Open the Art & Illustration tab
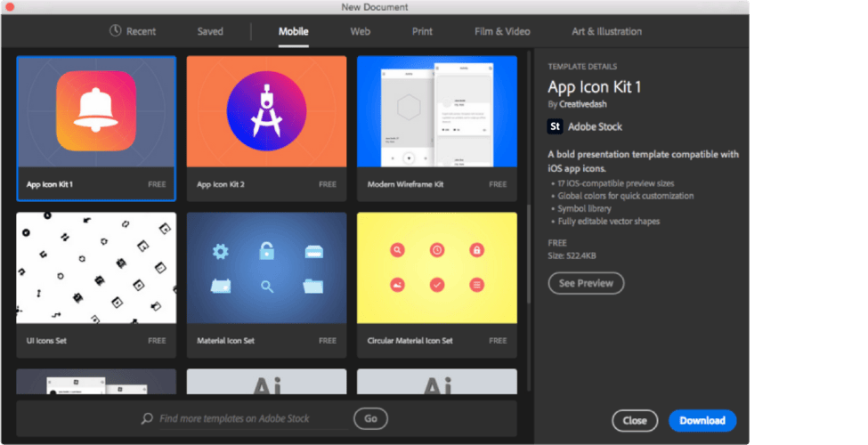This screenshot has width=868, height=445. pos(606,31)
